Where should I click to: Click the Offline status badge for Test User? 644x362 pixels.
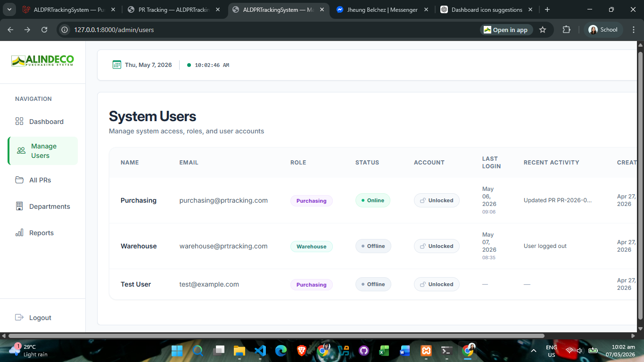pyautogui.click(x=373, y=284)
